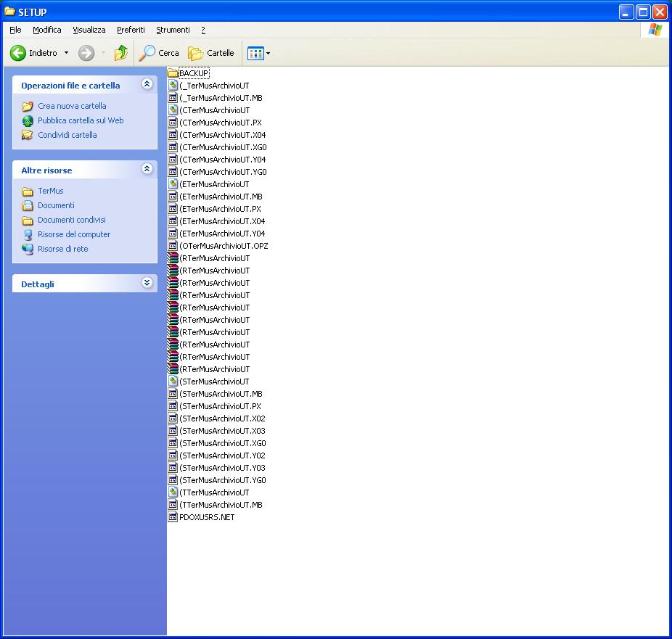Image resolution: width=672 pixels, height=639 pixels.
Task: Open the Strumenti menu
Action: (173, 30)
